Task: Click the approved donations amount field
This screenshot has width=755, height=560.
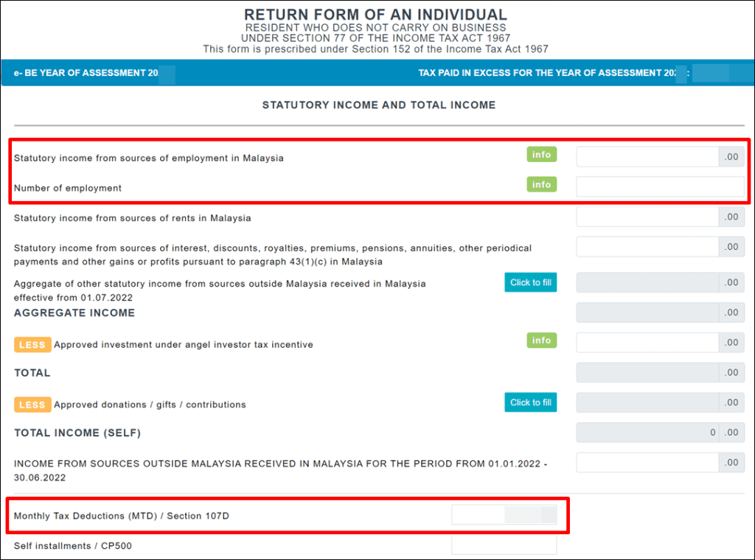Action: tap(647, 402)
